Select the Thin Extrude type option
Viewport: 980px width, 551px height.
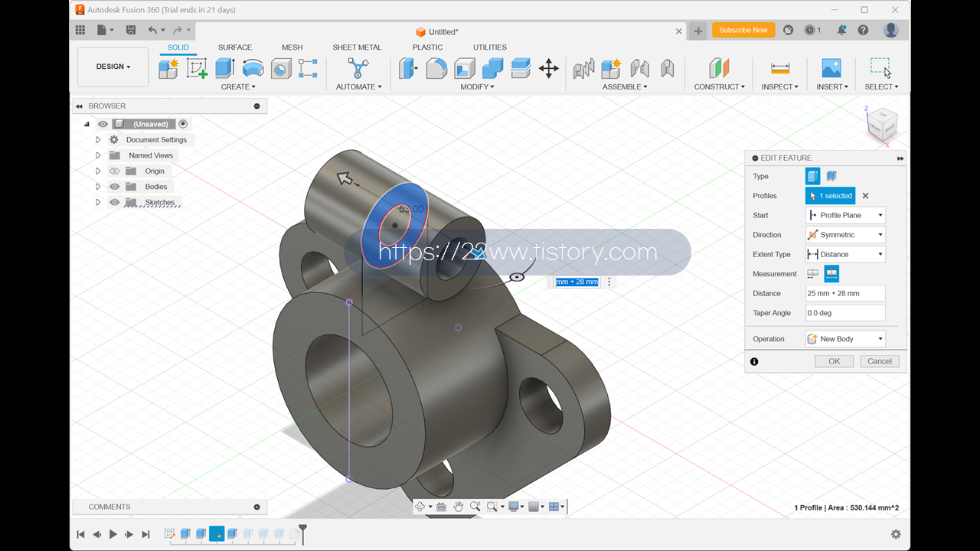(831, 176)
